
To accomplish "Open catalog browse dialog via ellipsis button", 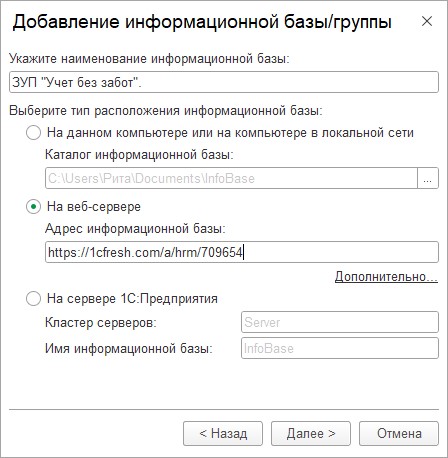I will [x=428, y=178].
